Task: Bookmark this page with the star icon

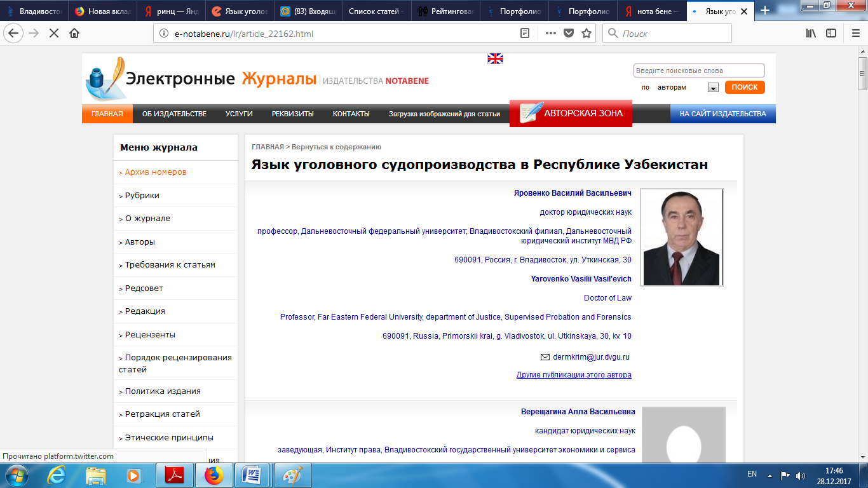Action: click(587, 34)
